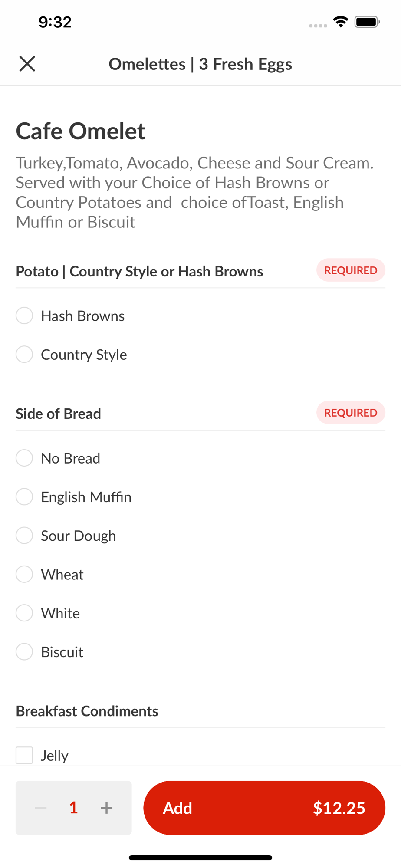Viewport: 401px width, 868px height.
Task: Tap the Wi-Fi status icon
Action: pyautogui.click(x=341, y=22)
